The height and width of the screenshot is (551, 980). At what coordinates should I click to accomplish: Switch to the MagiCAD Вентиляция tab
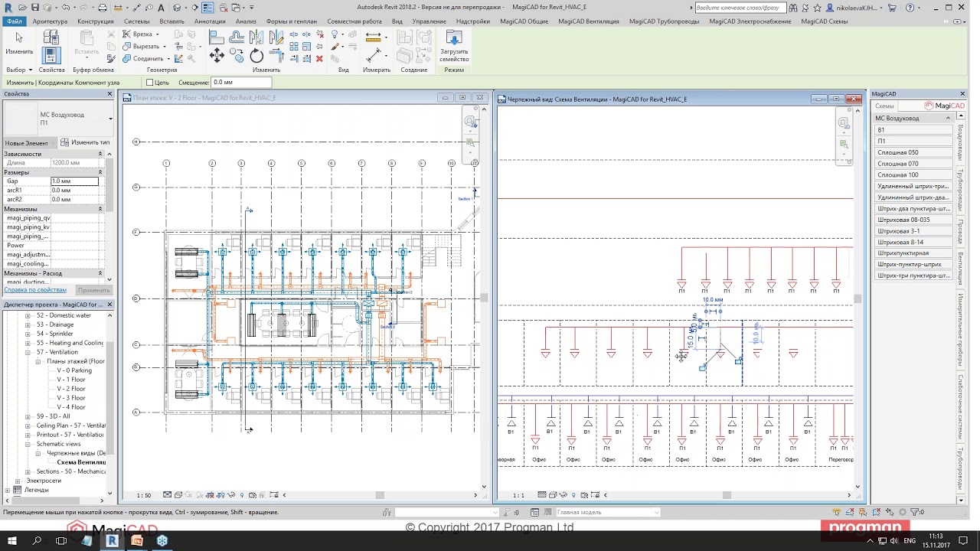tap(588, 21)
